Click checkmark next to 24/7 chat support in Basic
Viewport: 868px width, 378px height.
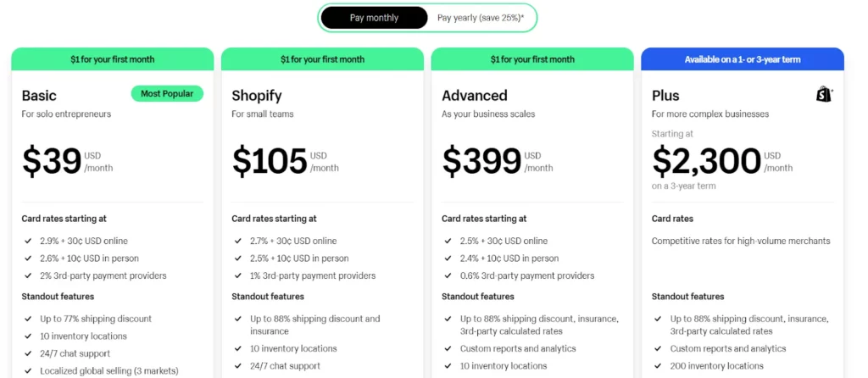coord(28,353)
